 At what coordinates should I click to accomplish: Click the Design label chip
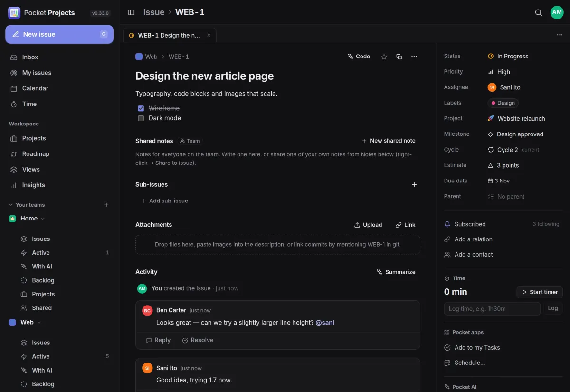click(x=503, y=103)
